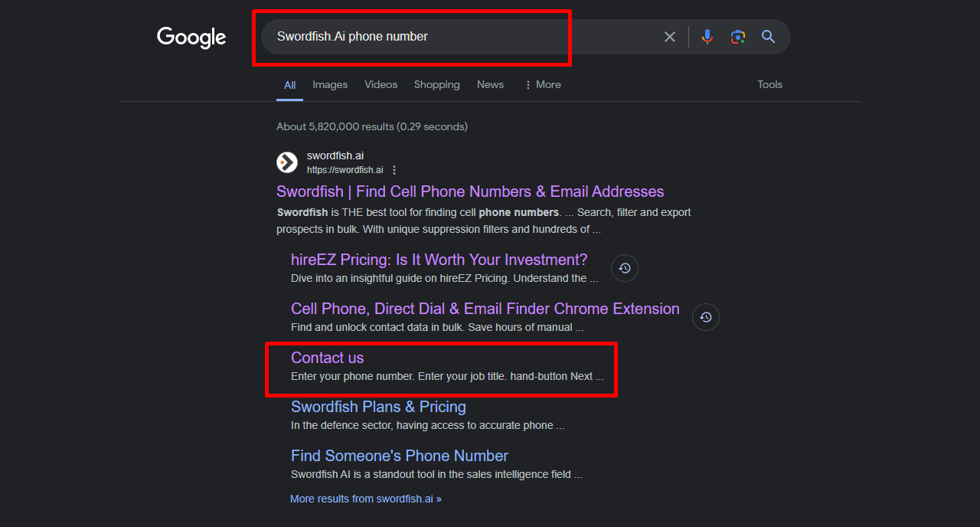Click history icon next to hireEZ Pricing
Image resolution: width=980 pixels, height=527 pixels.
coord(625,268)
